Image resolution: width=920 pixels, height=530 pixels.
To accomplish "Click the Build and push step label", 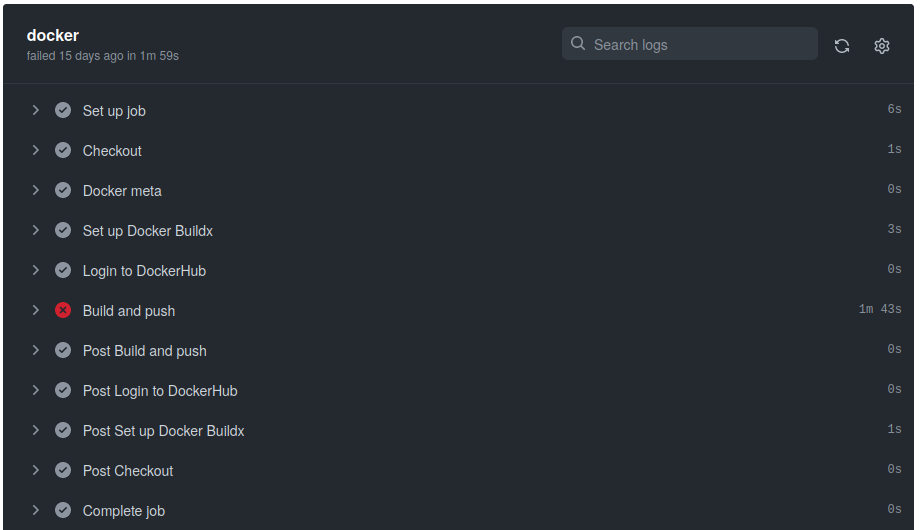I will (x=129, y=311).
